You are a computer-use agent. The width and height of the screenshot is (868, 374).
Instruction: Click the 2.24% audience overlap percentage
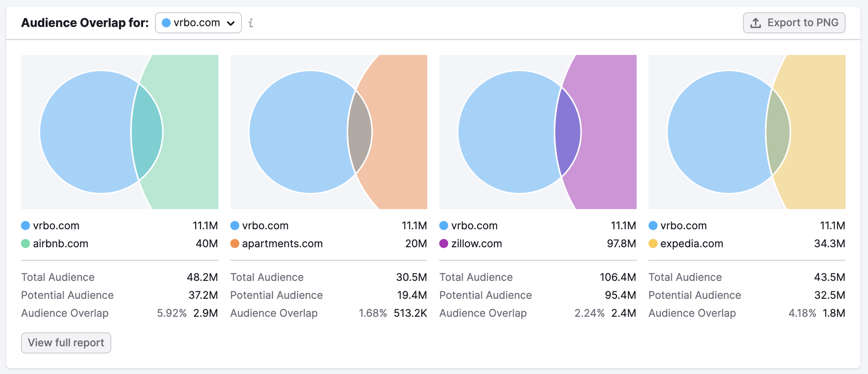click(590, 313)
